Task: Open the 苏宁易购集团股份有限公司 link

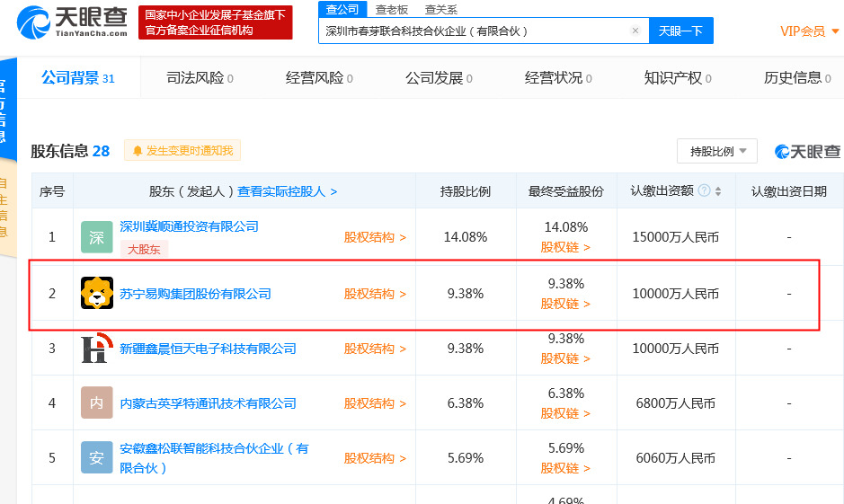Action: click(x=195, y=294)
